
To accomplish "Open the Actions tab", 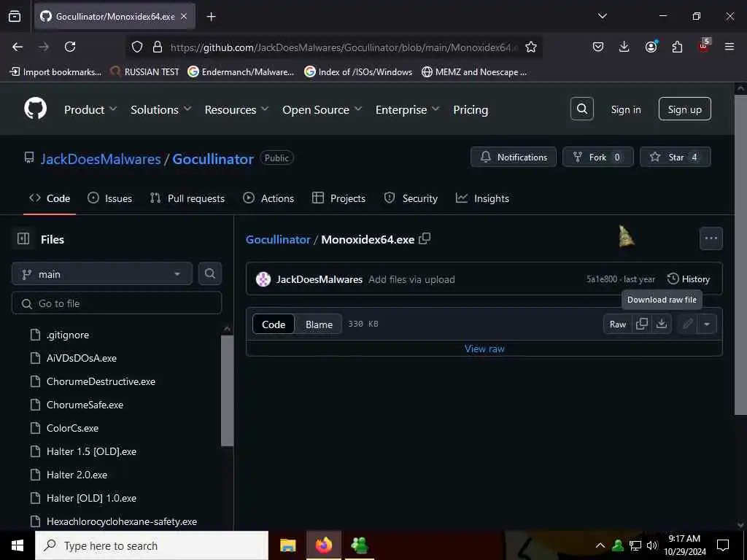I will point(268,198).
